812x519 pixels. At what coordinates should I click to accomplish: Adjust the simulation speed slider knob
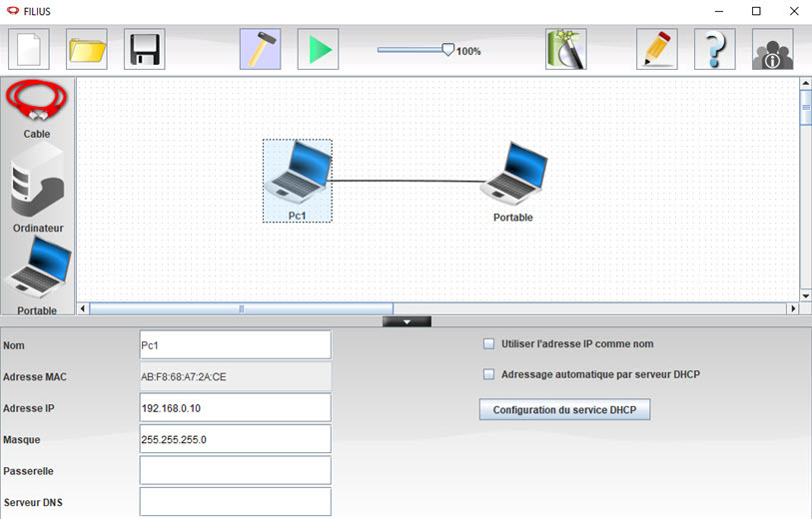pyautogui.click(x=447, y=50)
